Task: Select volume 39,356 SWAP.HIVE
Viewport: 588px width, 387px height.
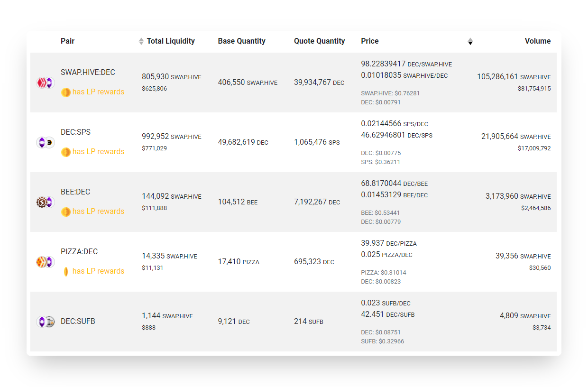Action: (x=523, y=256)
